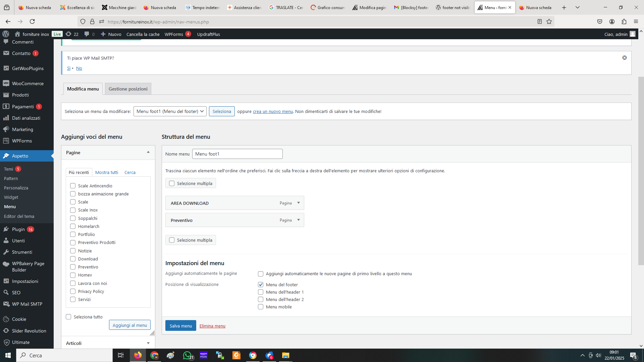Open Personalizza under Aspetto
644x362 pixels.
(x=16, y=188)
